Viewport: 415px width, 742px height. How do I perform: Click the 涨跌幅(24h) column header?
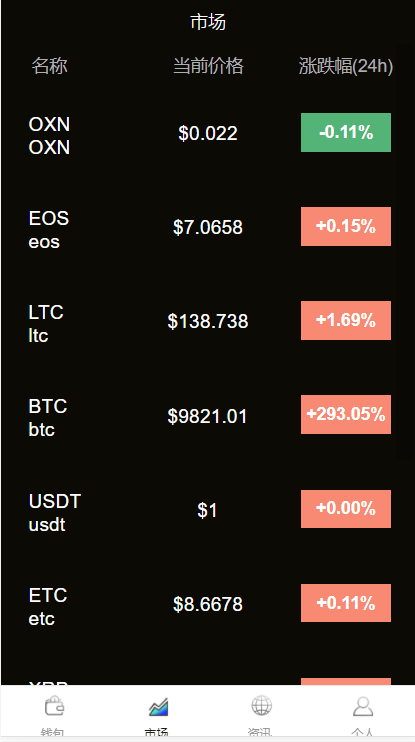pyautogui.click(x=346, y=66)
